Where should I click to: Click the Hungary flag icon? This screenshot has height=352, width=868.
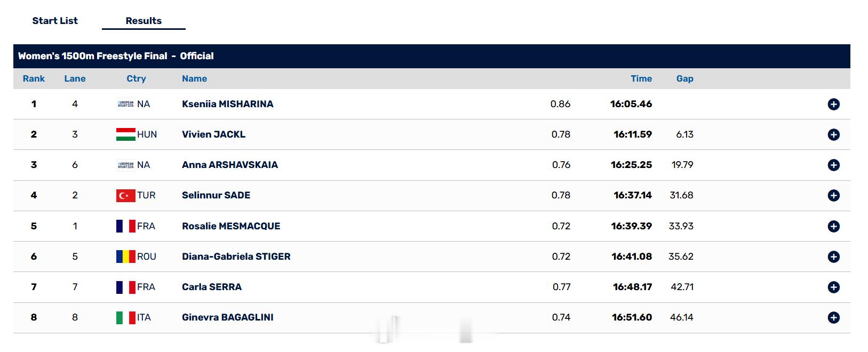tap(126, 134)
